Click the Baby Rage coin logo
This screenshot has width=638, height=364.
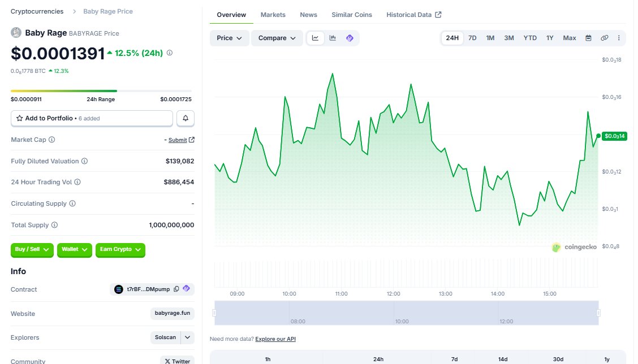click(x=16, y=33)
